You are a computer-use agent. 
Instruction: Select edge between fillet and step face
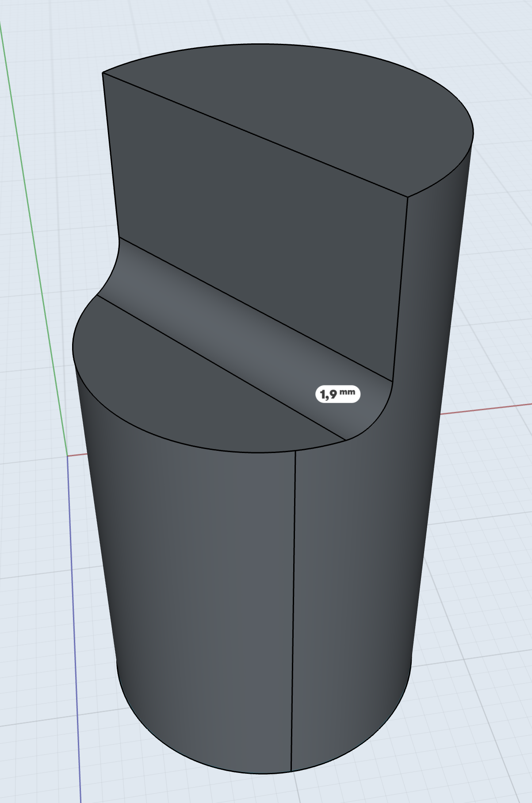(221, 368)
